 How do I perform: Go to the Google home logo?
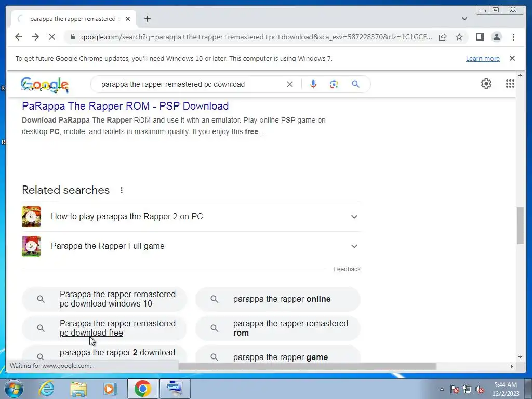[x=45, y=85]
